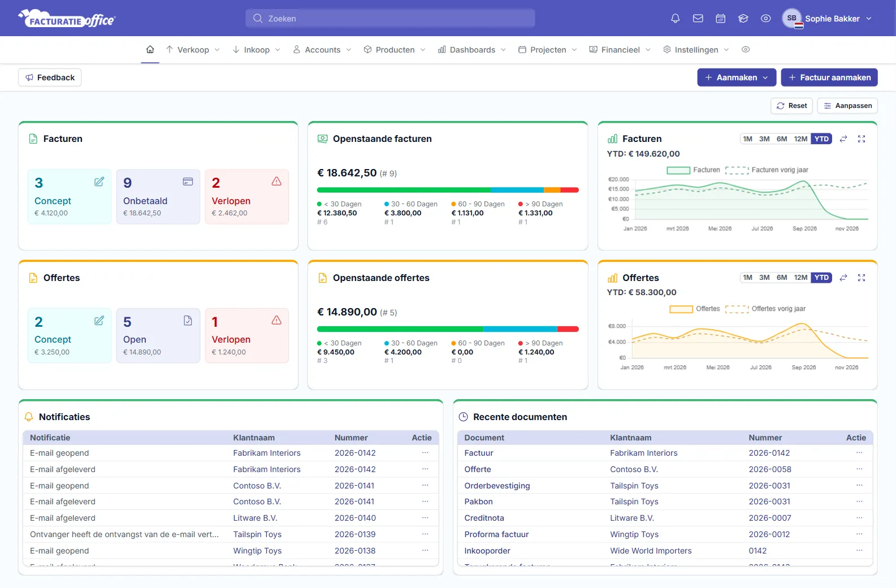Select 3M range in Facturen chart
Viewport: 896px width, 588px height.
click(x=764, y=139)
